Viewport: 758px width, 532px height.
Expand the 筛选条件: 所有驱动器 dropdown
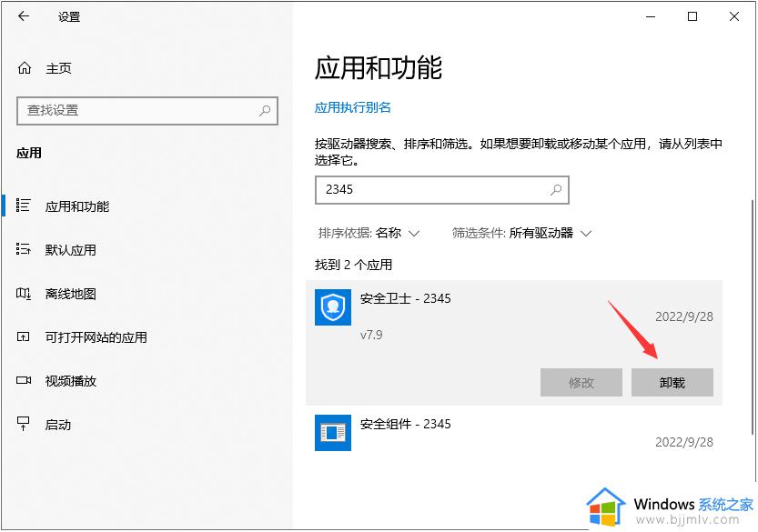tap(521, 234)
